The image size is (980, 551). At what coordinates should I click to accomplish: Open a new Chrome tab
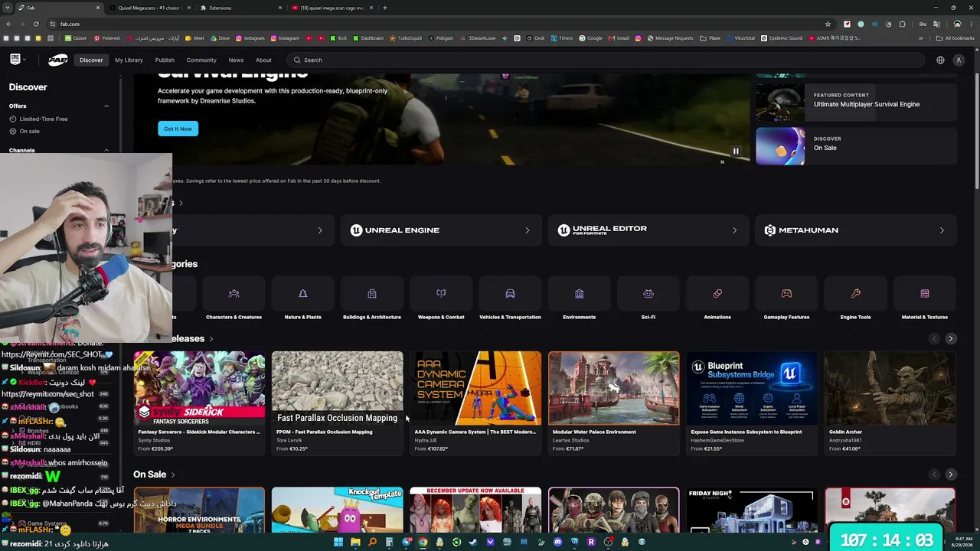(384, 8)
